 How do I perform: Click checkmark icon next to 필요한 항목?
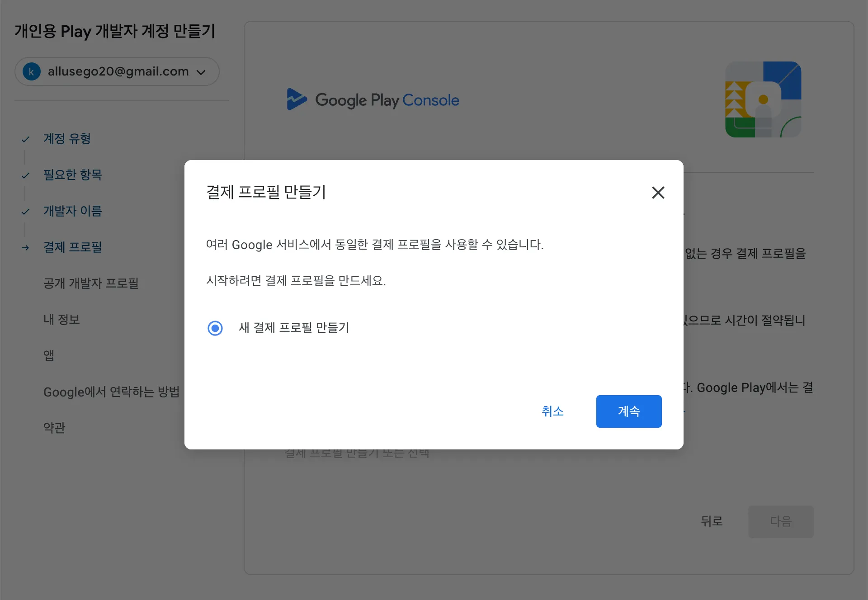[25, 175]
